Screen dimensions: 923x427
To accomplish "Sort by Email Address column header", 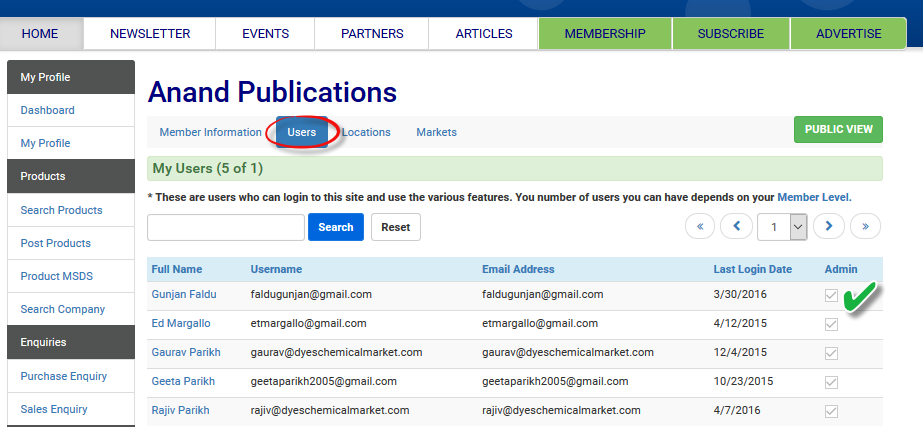I will (x=518, y=269).
